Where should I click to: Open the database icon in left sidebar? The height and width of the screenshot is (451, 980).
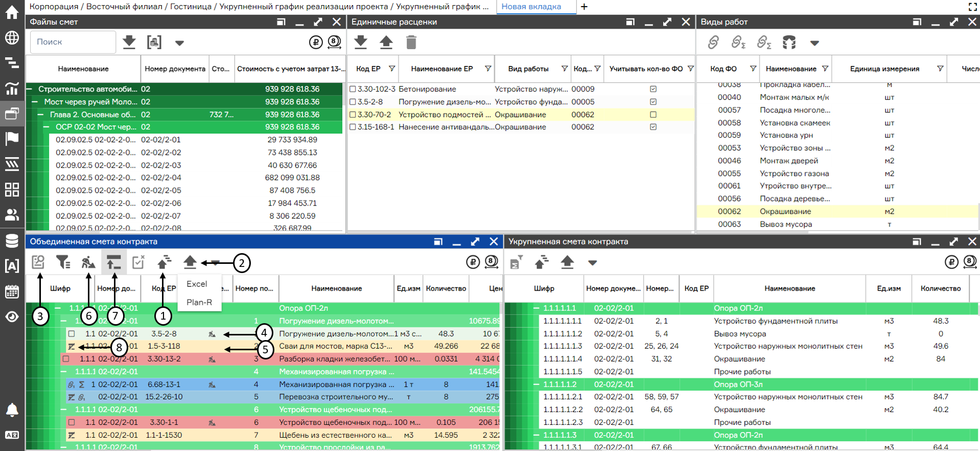(x=12, y=240)
